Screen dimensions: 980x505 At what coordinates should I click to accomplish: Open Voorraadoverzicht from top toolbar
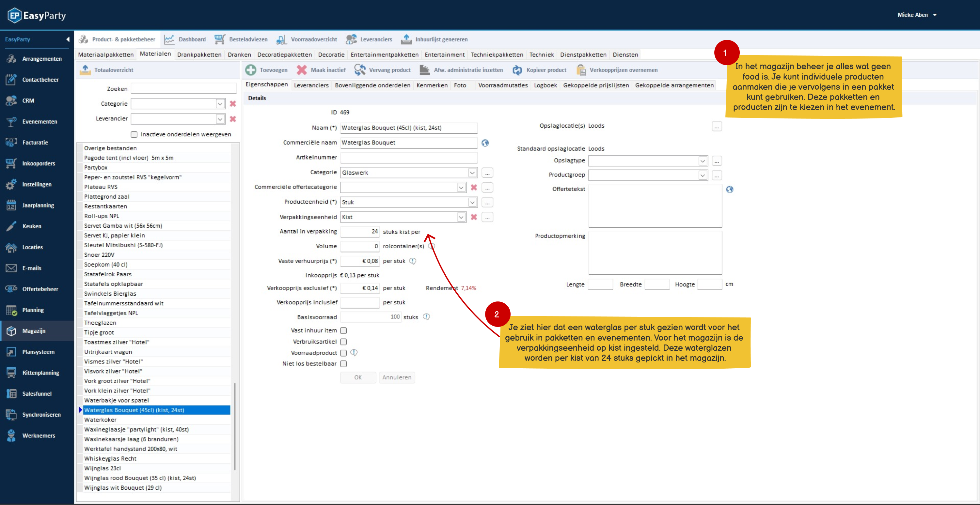pos(307,39)
